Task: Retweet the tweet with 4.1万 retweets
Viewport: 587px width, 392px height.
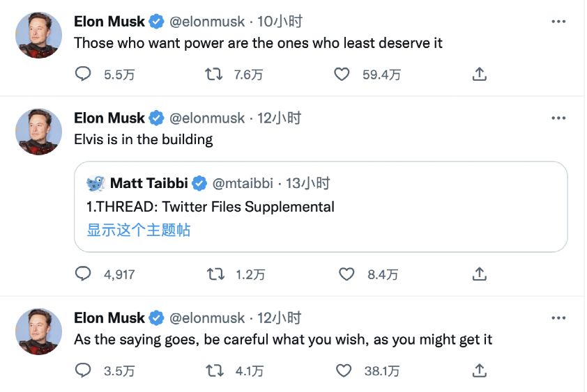Action: [x=215, y=370]
